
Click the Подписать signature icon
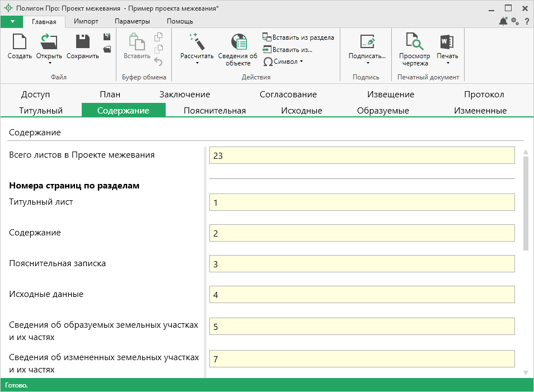(x=367, y=42)
